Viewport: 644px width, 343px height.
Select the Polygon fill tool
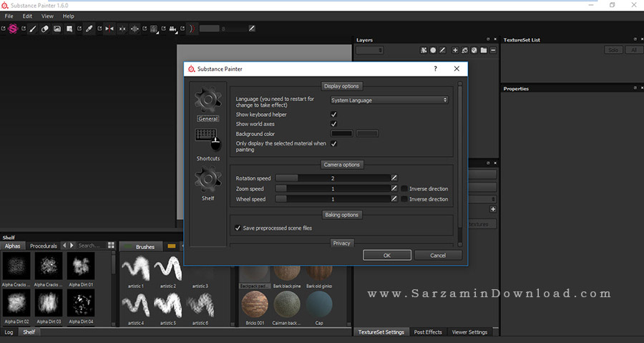tap(69, 29)
